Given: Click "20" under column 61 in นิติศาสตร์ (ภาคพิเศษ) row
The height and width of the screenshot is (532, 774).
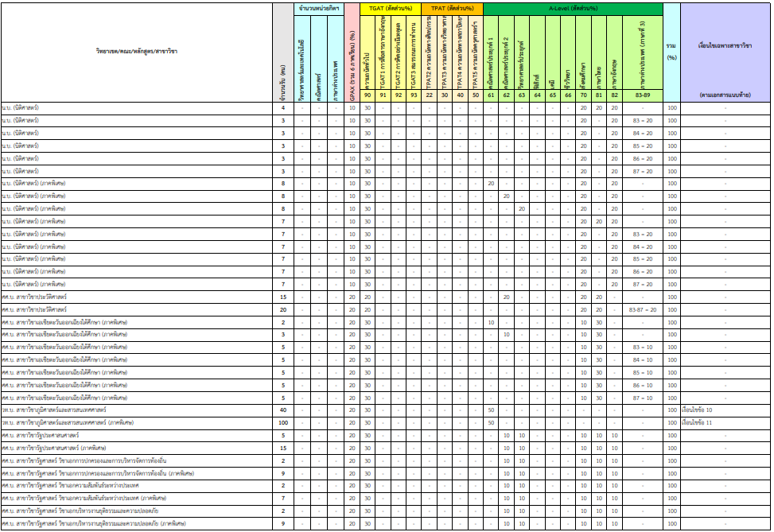Looking at the screenshot, I should (x=491, y=184).
